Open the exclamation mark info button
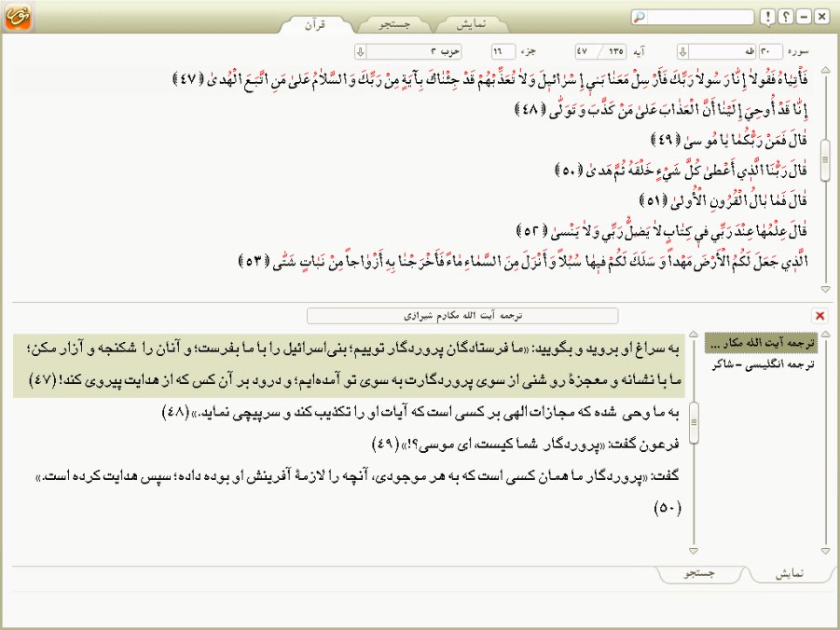The width and height of the screenshot is (840, 630). click(x=767, y=17)
